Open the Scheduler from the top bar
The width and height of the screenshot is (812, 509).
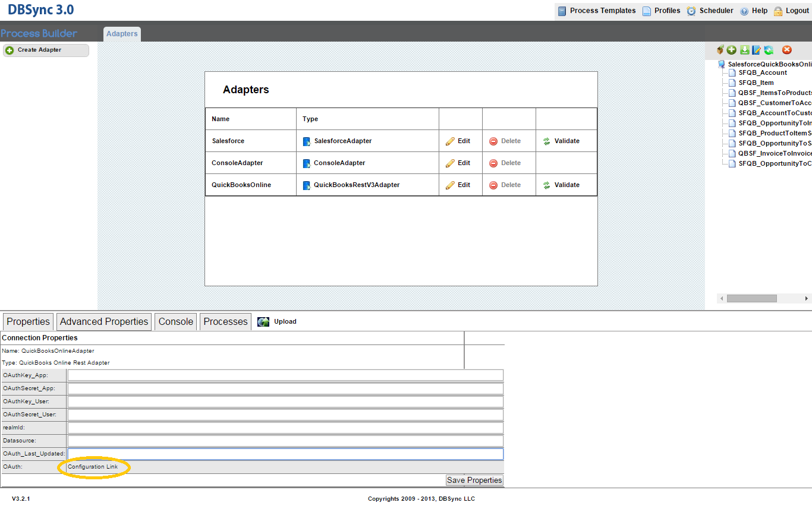(x=710, y=11)
